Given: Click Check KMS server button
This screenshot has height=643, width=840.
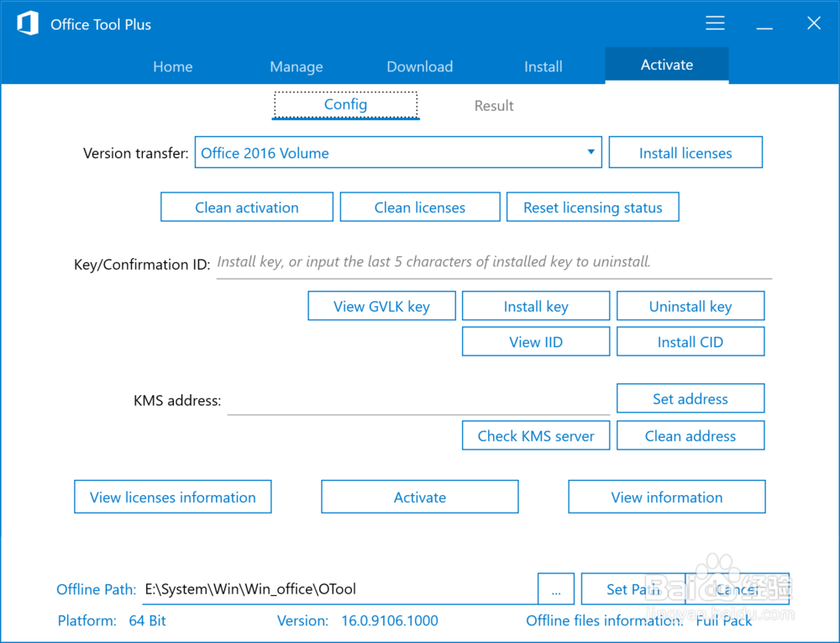Looking at the screenshot, I should tap(536, 435).
